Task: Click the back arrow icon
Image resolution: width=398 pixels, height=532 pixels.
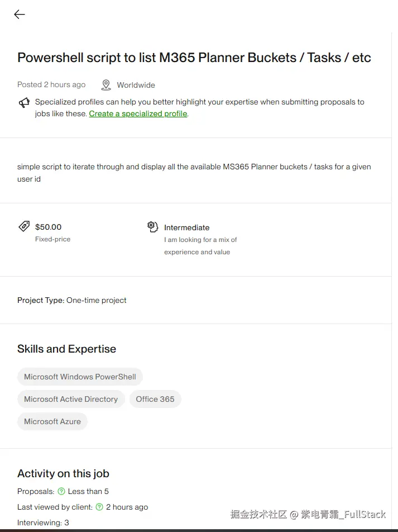Action: click(20, 15)
